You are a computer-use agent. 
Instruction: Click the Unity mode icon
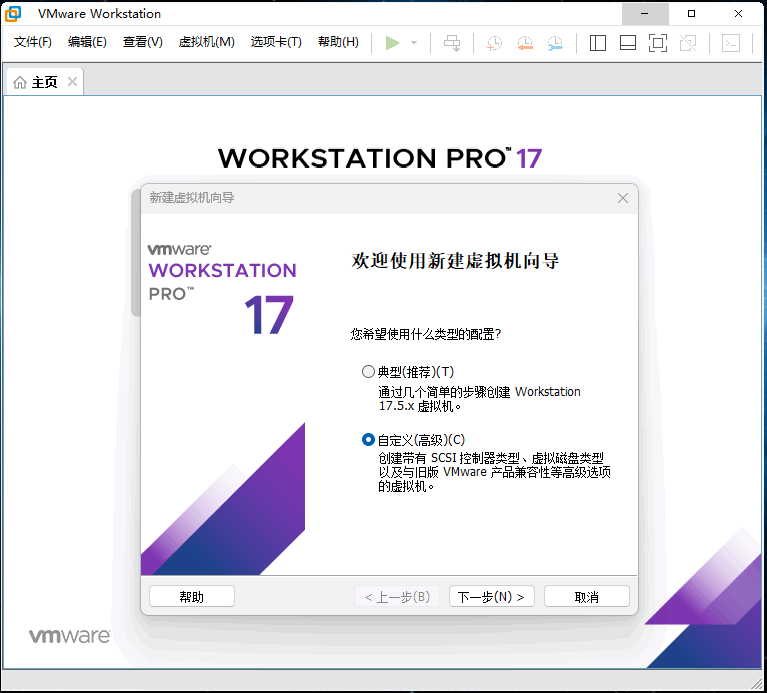688,43
